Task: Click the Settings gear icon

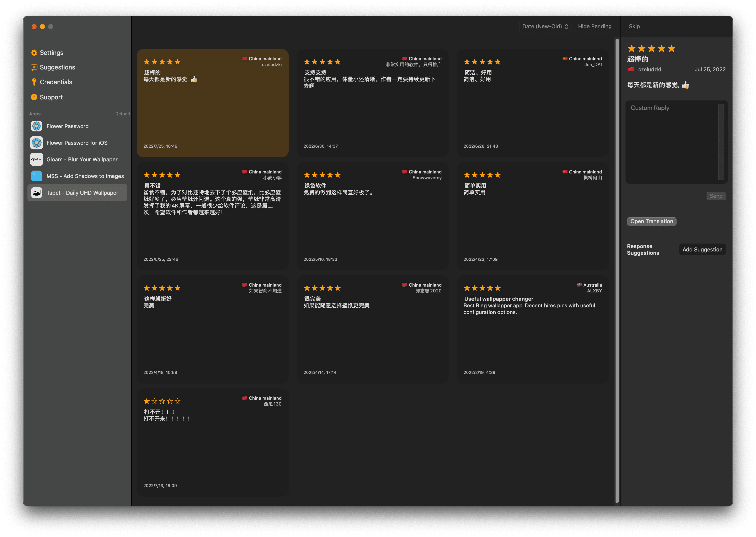Action: pyautogui.click(x=34, y=53)
